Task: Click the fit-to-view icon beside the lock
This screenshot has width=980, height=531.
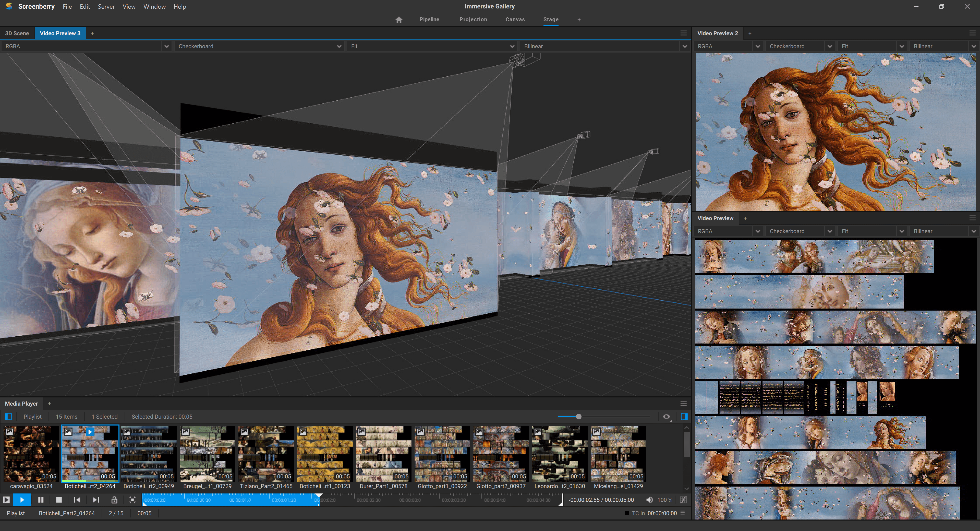Action: [132, 500]
